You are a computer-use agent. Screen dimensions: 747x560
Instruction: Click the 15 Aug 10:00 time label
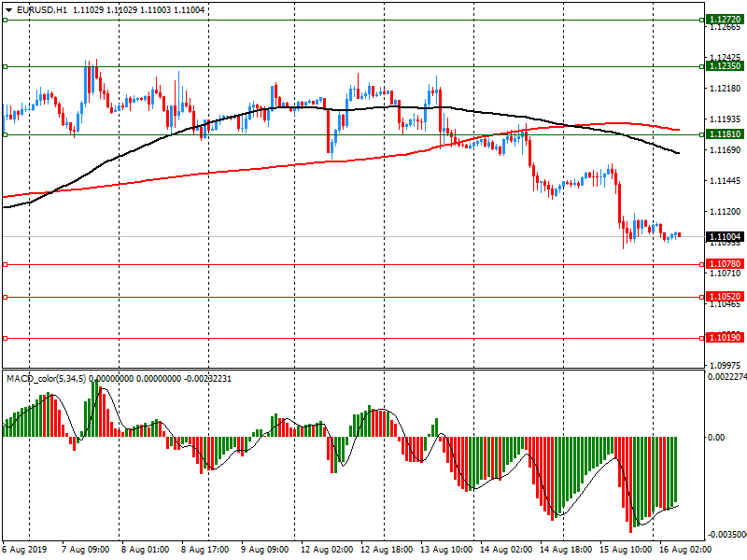tap(626, 550)
